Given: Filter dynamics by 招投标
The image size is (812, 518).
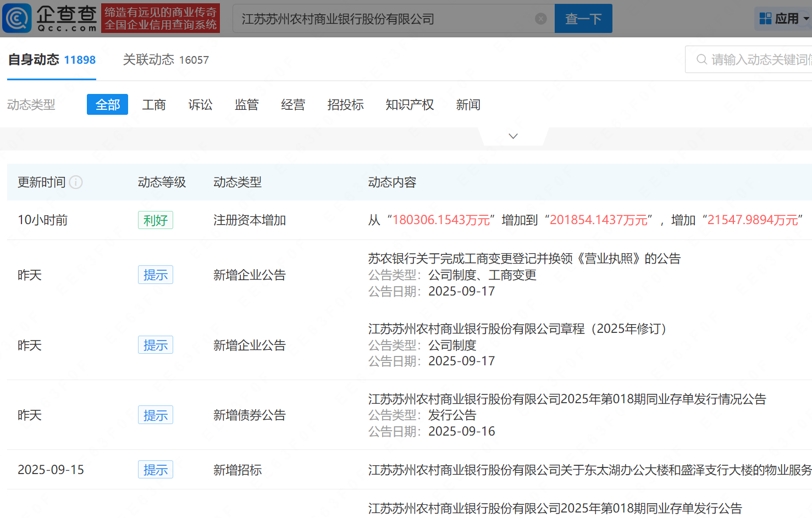Looking at the screenshot, I should 345,104.
